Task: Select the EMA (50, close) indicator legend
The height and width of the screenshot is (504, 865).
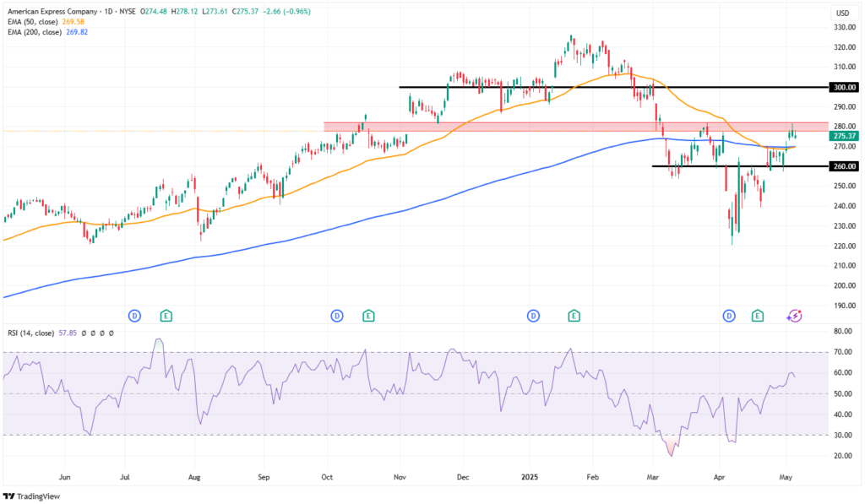Action: (x=33, y=22)
